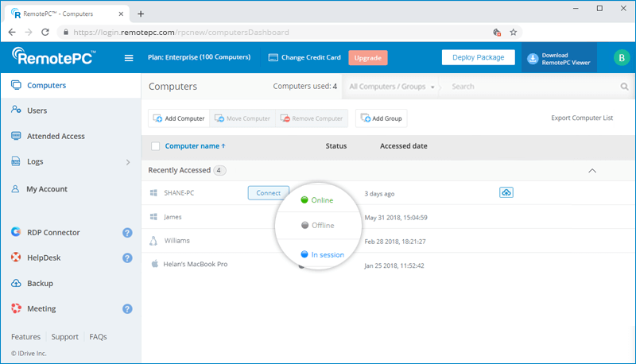This screenshot has width=636, height=364.
Task: Click Remove Computer button
Action: pyautogui.click(x=312, y=118)
